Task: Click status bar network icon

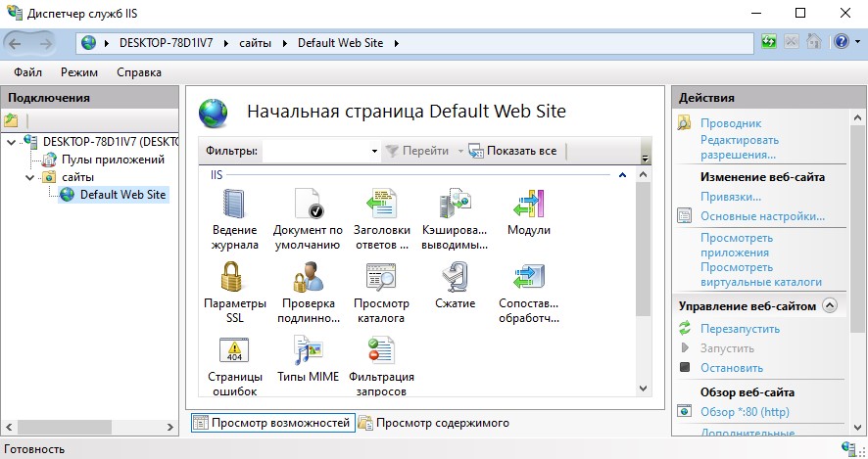Action: tap(848, 448)
